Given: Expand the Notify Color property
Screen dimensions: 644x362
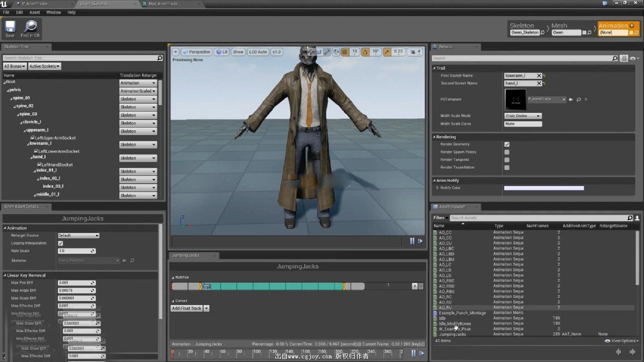Looking at the screenshot, I should [x=437, y=188].
